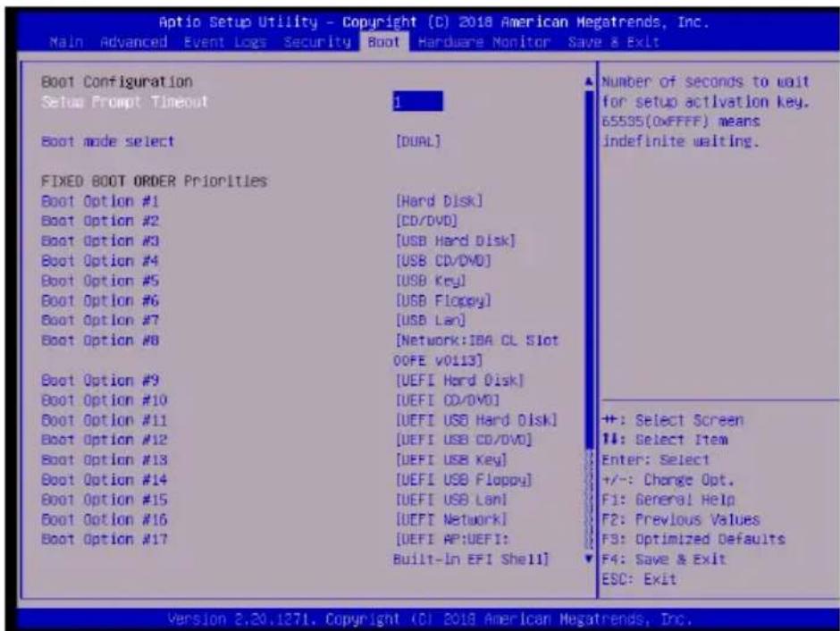The width and height of the screenshot is (840, 631).
Task: Click the Enter: Select hint
Action: tap(655, 459)
